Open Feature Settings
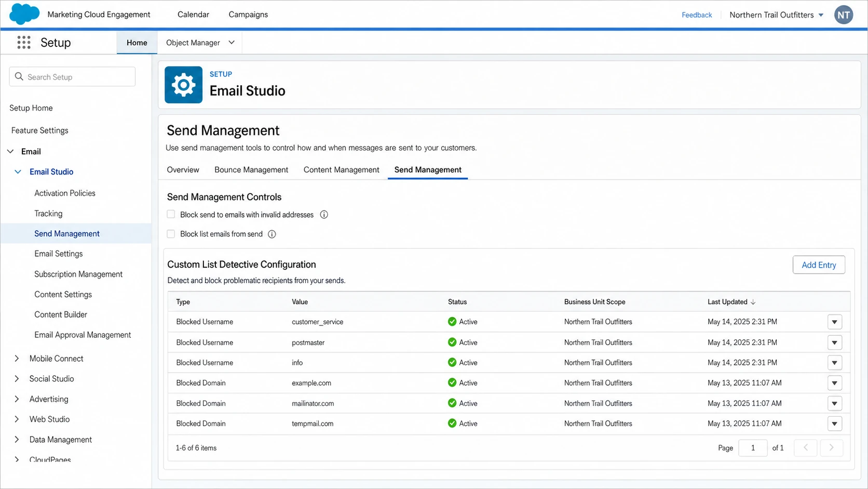The width and height of the screenshot is (868, 489). pos(40,130)
